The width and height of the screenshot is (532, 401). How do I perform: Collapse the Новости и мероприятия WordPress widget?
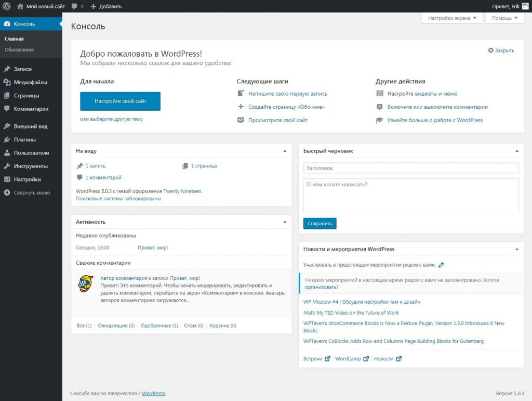517,249
